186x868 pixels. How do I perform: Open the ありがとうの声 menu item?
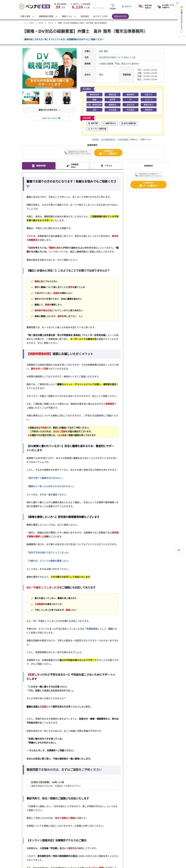pyautogui.click(x=100, y=16)
